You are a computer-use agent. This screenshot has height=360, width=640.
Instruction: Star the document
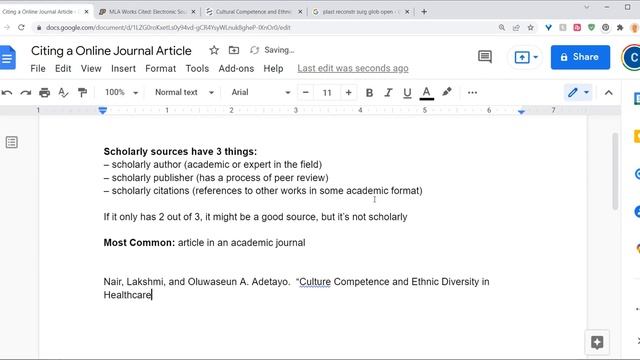(214, 50)
